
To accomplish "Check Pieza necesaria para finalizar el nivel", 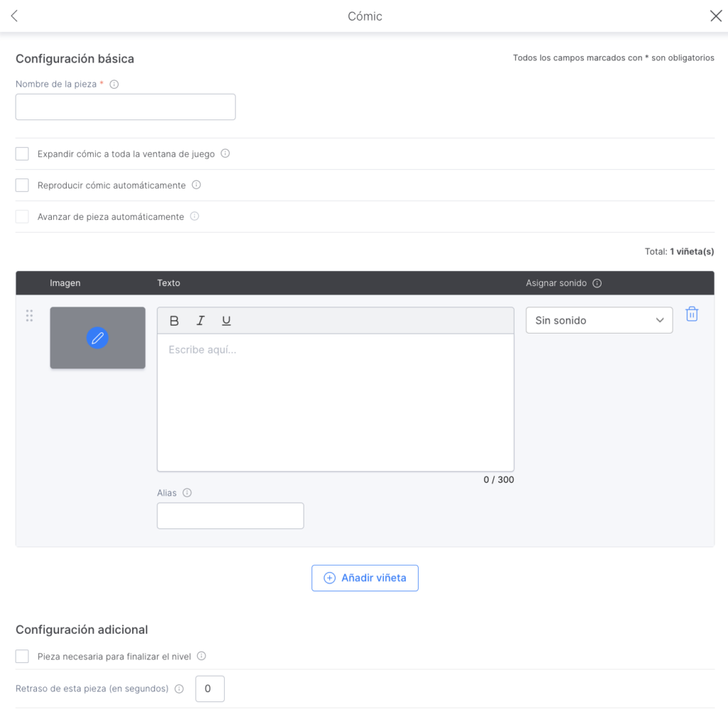I will 22,657.
